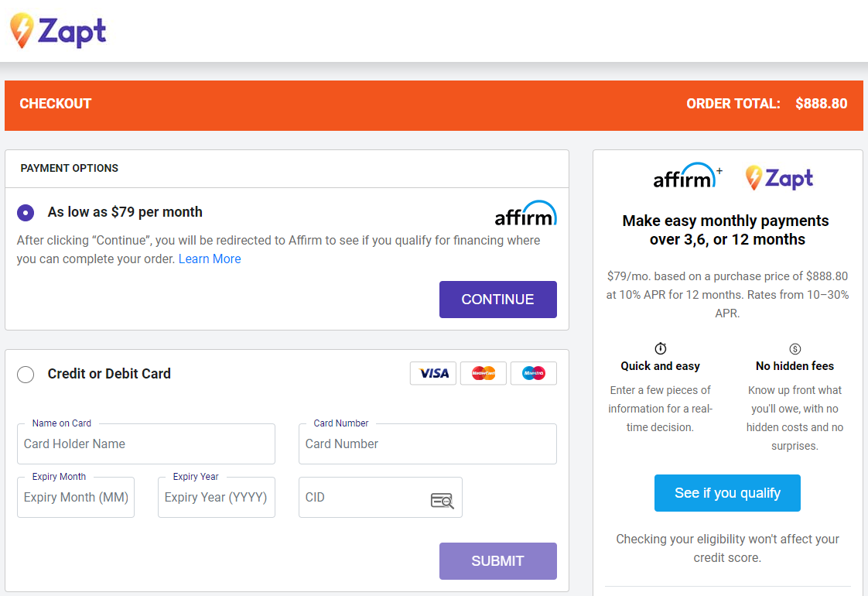Click into the Card Number field
Image resolution: width=868 pixels, height=596 pixels.
click(x=428, y=444)
